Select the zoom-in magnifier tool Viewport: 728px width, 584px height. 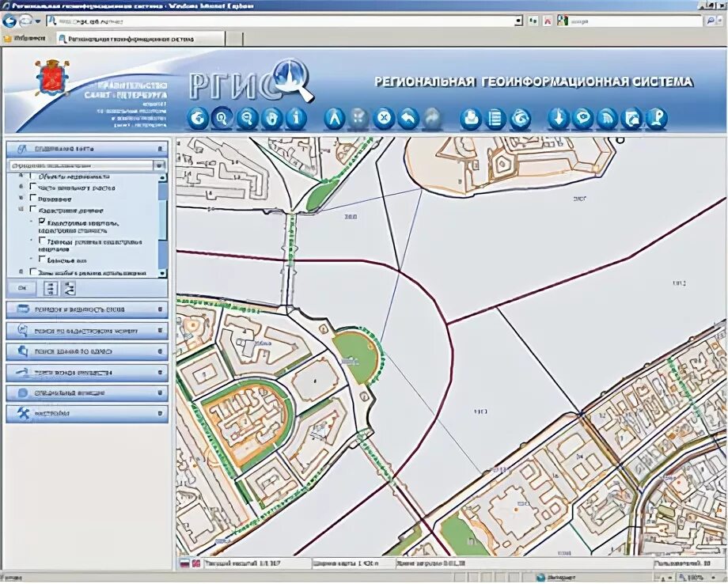click(222, 118)
